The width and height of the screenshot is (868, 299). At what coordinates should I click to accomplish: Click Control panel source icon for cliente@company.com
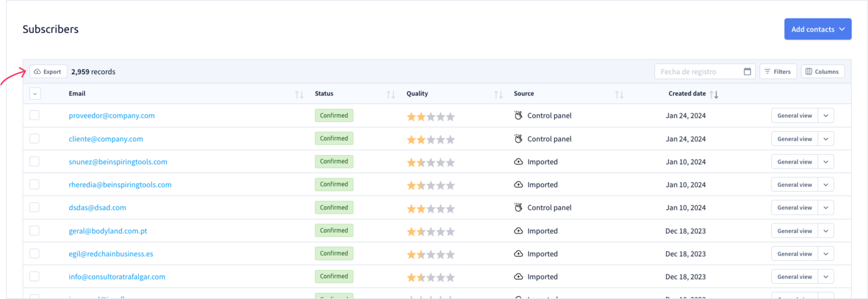point(518,139)
